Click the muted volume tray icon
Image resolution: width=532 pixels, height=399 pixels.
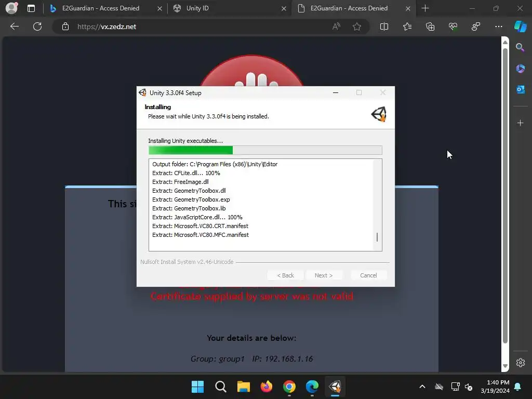[469, 387]
